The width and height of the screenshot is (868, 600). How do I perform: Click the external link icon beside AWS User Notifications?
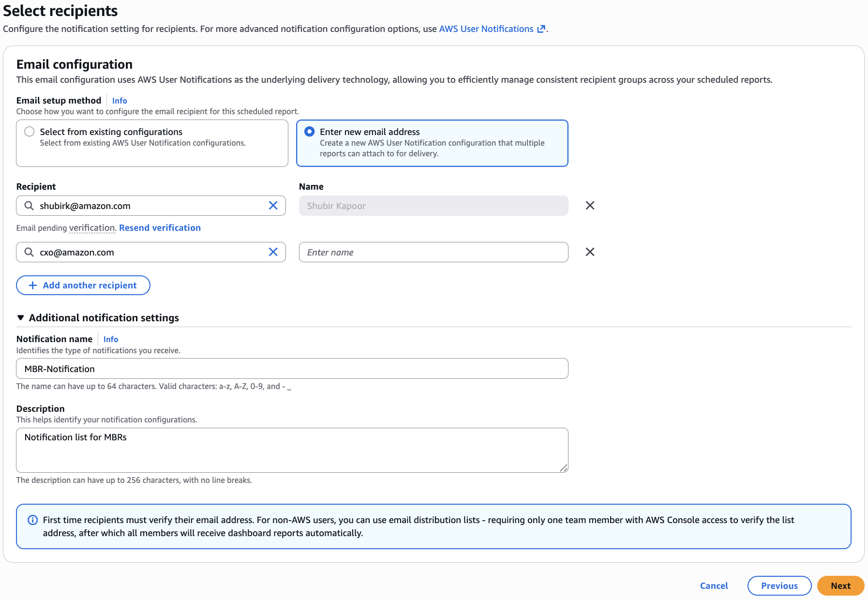point(541,29)
